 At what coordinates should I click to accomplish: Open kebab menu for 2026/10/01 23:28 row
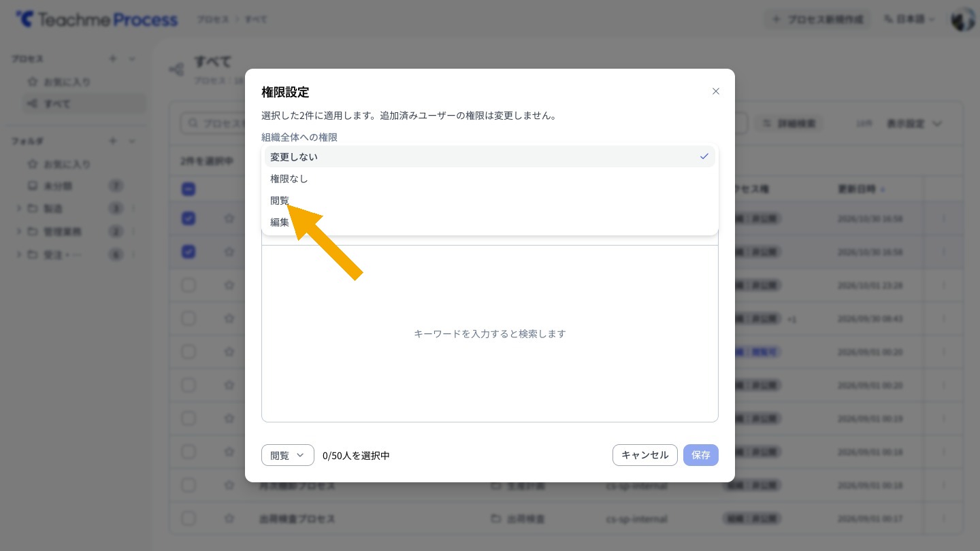point(943,285)
